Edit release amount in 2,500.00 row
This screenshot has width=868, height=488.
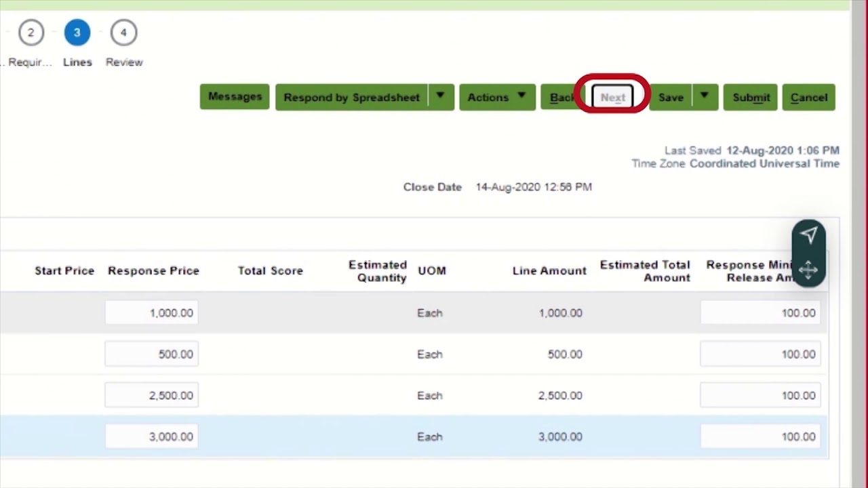coord(760,395)
